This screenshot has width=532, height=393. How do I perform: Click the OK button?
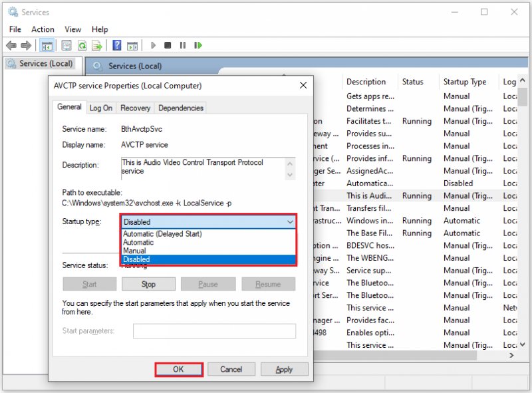(x=179, y=369)
